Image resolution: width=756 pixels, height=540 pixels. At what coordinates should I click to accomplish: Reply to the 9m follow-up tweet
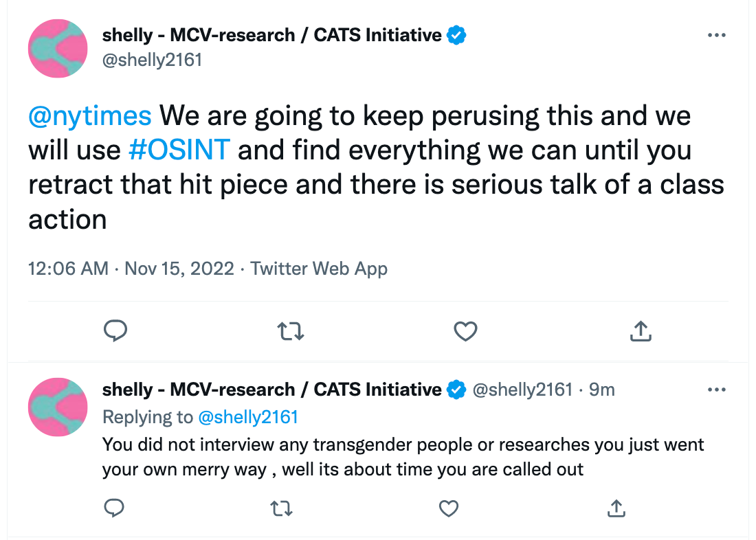pos(114,508)
